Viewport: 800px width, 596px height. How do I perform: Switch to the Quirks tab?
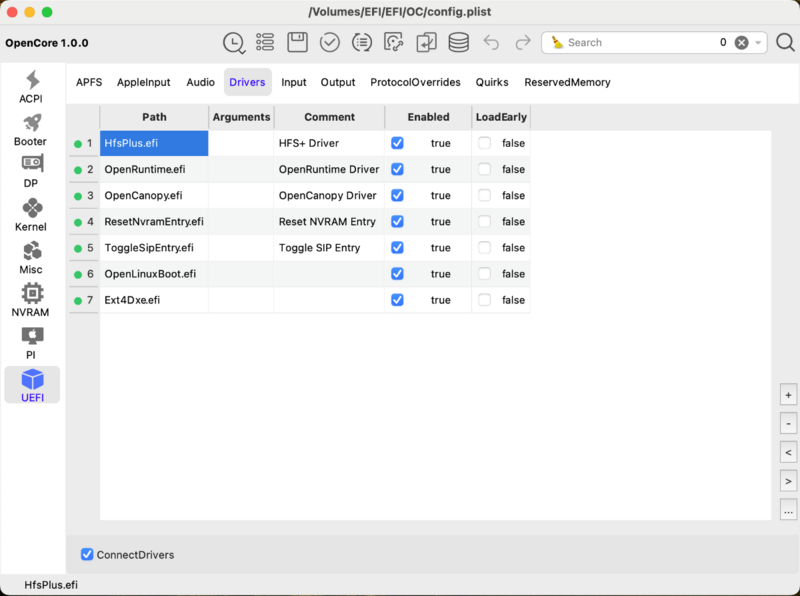tap(492, 82)
